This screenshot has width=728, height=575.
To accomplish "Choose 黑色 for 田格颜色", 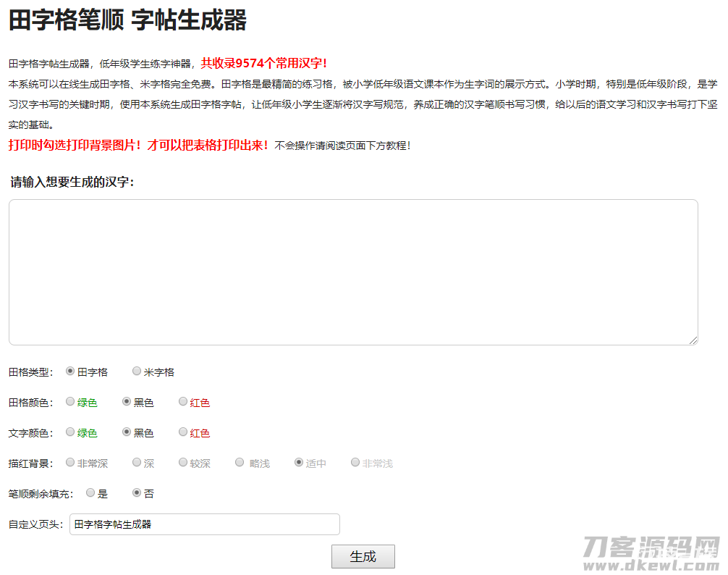I will pos(127,402).
